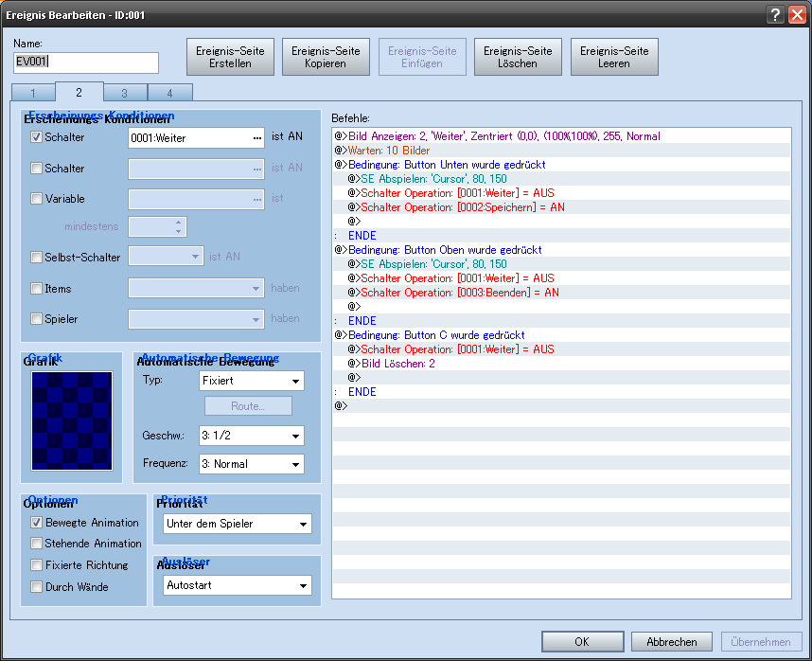Open the switch picker for 0001:Weiter
The height and width of the screenshot is (661, 812).
click(256, 138)
